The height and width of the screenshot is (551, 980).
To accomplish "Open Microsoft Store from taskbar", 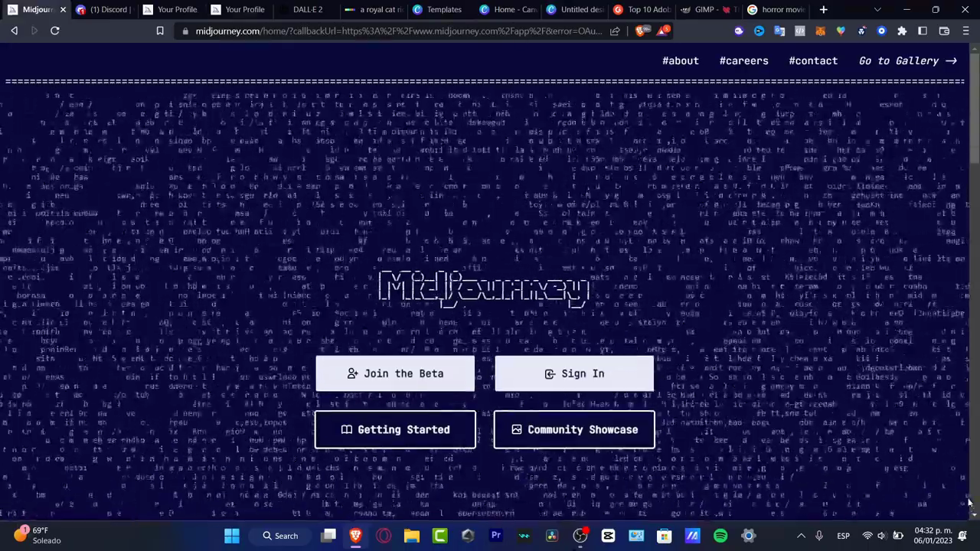I will (665, 536).
